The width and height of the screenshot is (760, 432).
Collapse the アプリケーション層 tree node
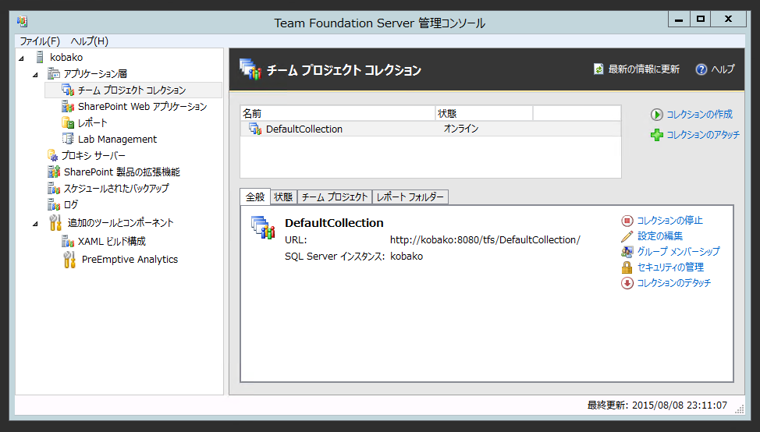pos(35,75)
